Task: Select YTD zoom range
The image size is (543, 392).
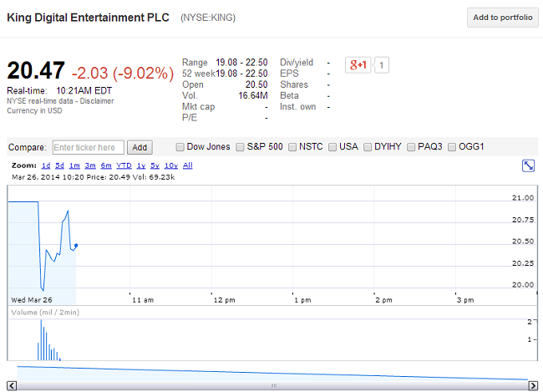Action: click(x=124, y=165)
